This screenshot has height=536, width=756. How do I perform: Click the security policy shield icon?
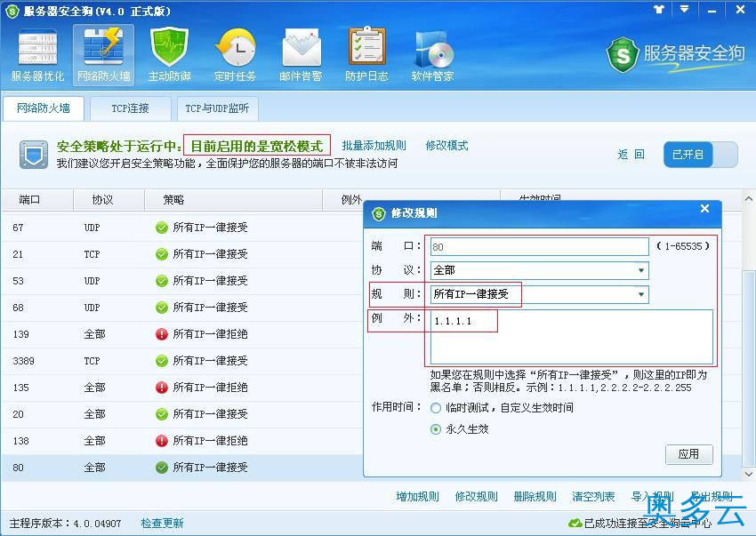pos(34,155)
